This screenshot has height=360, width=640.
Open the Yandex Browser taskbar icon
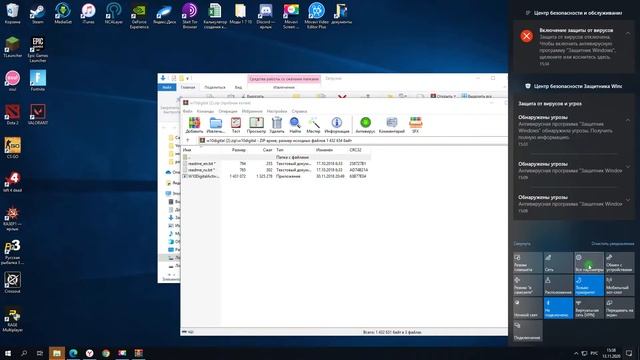tap(90, 353)
